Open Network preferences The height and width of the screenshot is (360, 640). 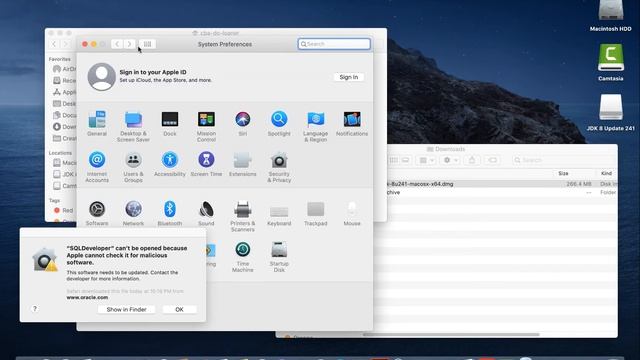133,213
